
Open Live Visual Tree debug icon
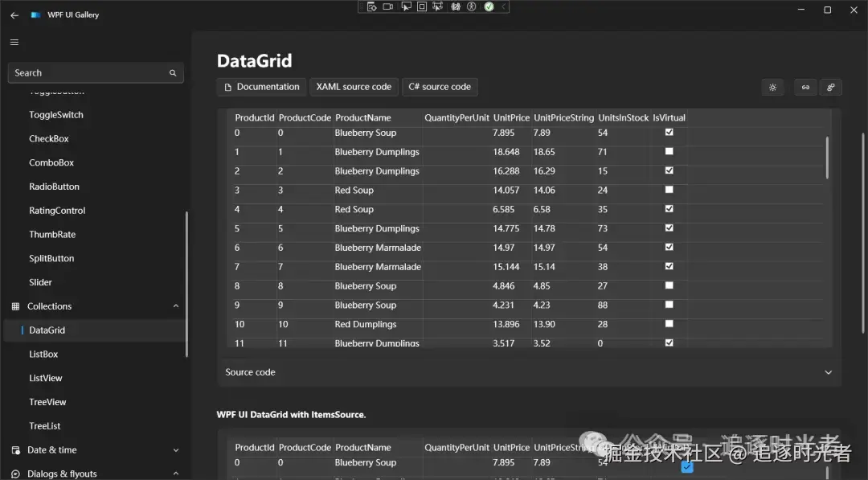(371, 6)
